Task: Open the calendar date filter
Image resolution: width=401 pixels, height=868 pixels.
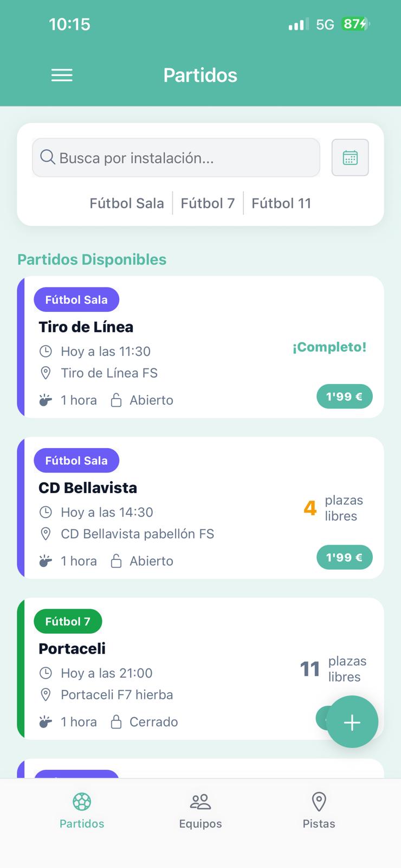Action: click(x=350, y=158)
